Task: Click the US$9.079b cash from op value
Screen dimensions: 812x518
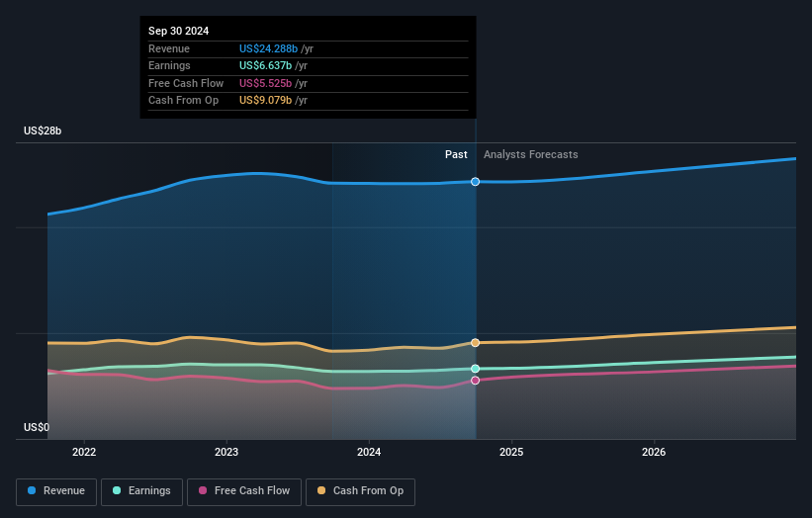Action: 265,101
